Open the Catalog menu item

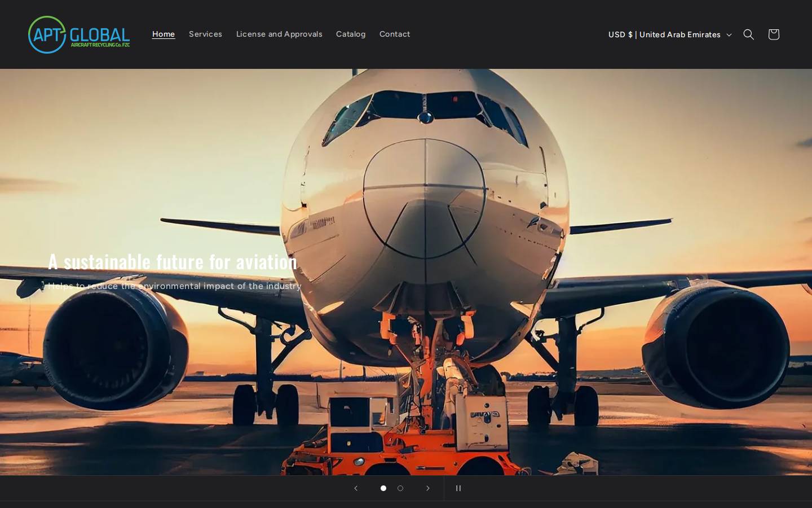pyautogui.click(x=351, y=34)
